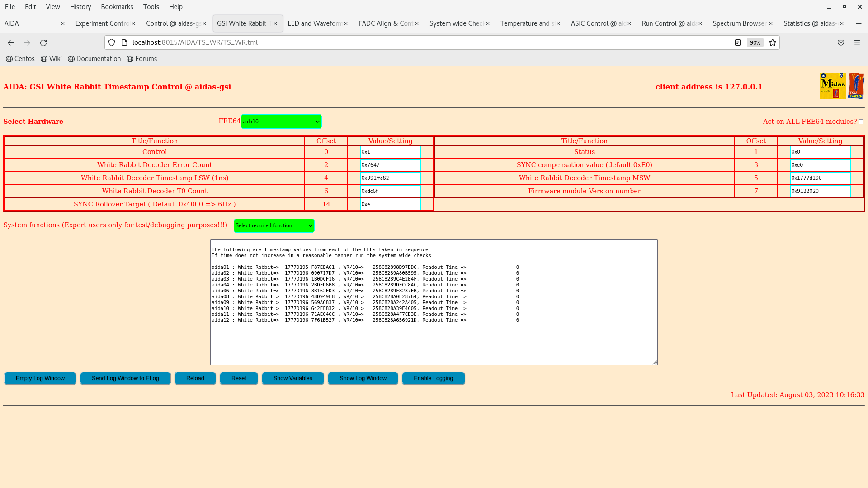Open the Firefox hamburger menu
The height and width of the screenshot is (488, 868).
tap(857, 42)
